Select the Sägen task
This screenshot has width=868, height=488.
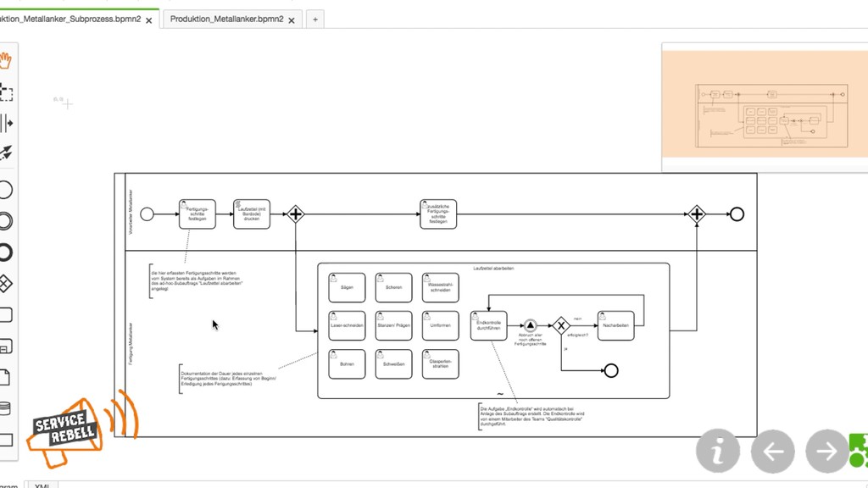[x=347, y=287]
